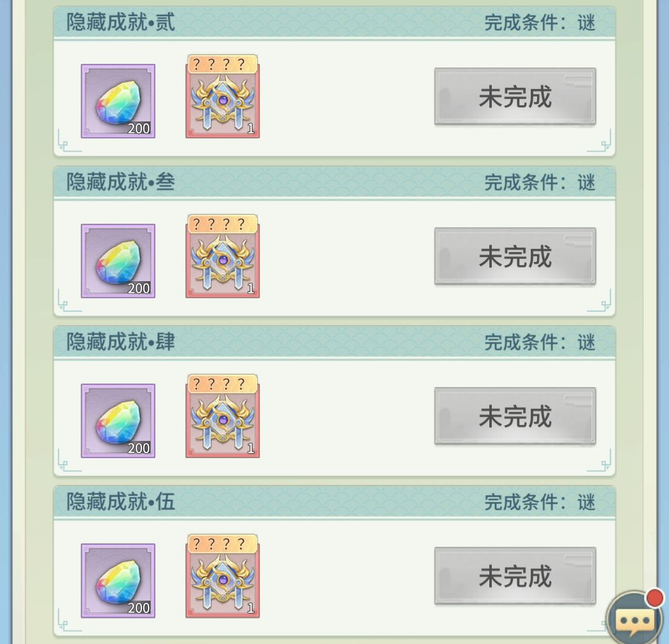Image resolution: width=669 pixels, height=644 pixels.
Task: Click 未完成 button for 隐藏成就•叁
Action: pyautogui.click(x=515, y=256)
